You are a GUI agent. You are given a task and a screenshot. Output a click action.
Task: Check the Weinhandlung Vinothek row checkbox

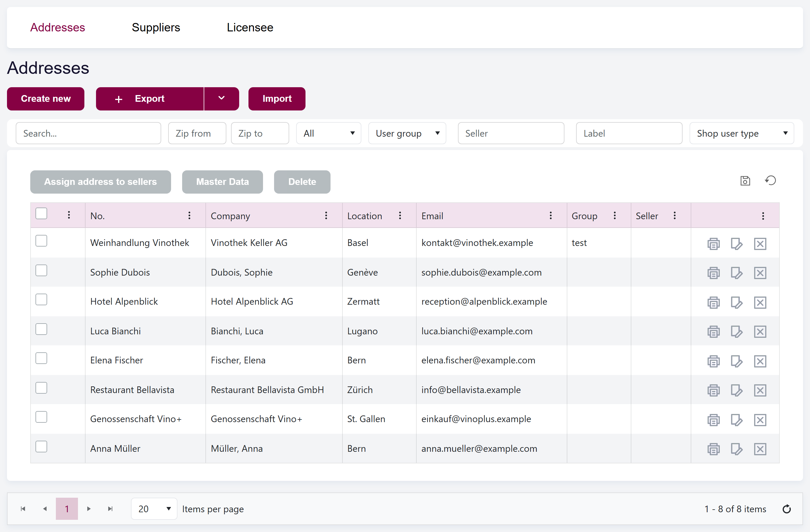pyautogui.click(x=41, y=241)
